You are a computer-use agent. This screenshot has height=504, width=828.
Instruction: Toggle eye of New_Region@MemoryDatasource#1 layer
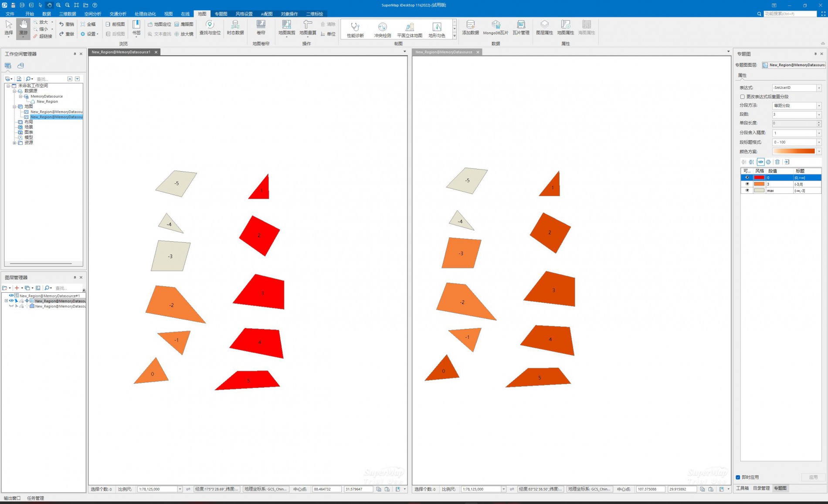[11, 295]
